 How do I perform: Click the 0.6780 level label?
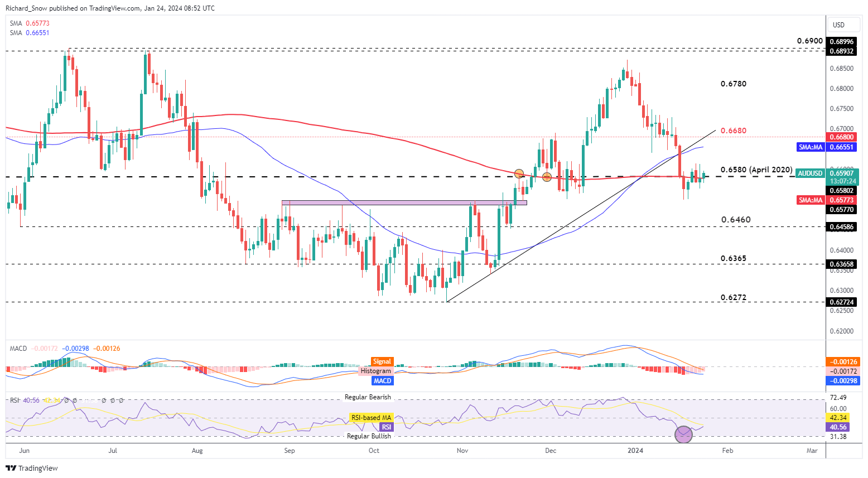coord(734,84)
